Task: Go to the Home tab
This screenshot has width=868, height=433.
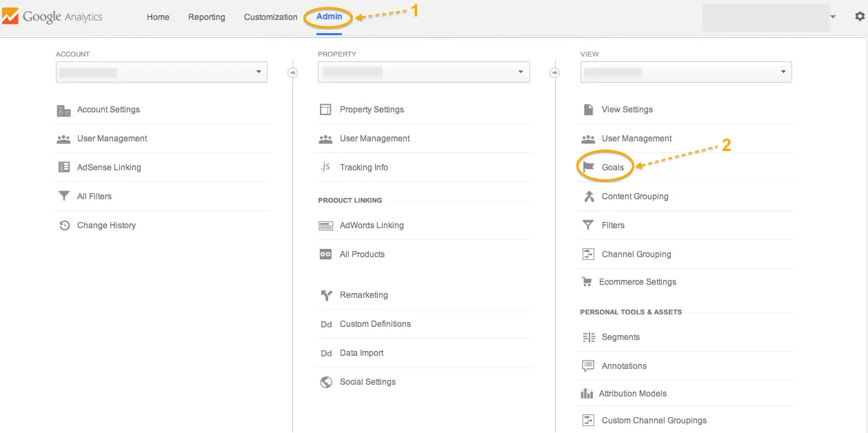Action: point(158,17)
